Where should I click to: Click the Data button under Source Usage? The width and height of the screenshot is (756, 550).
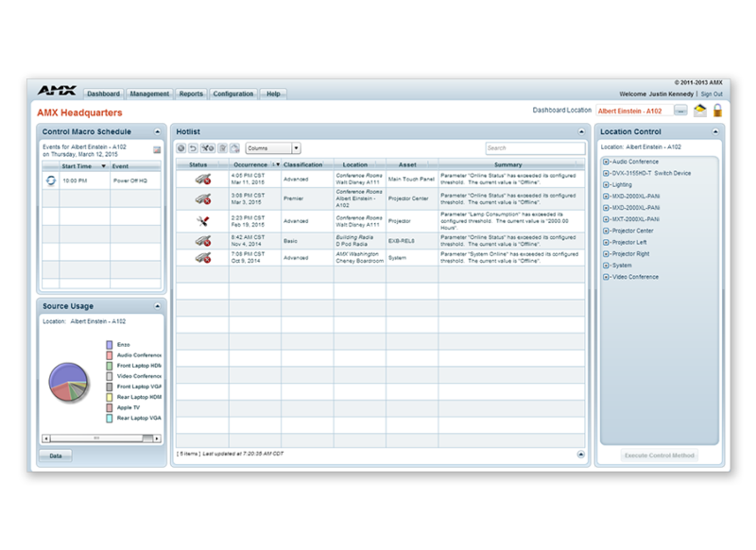tap(56, 455)
